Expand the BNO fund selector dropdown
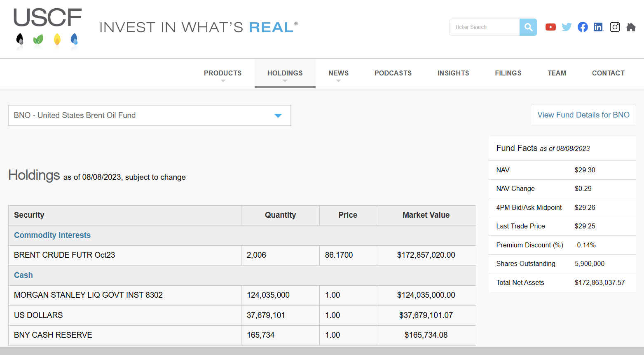The image size is (644, 355). coord(150,115)
